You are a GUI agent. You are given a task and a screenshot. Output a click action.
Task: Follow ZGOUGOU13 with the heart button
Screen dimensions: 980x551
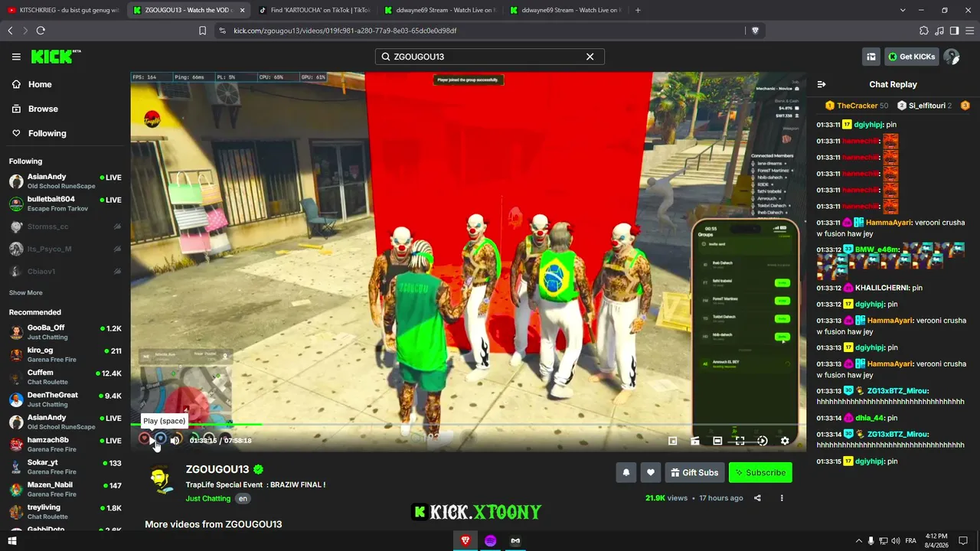coord(651,472)
